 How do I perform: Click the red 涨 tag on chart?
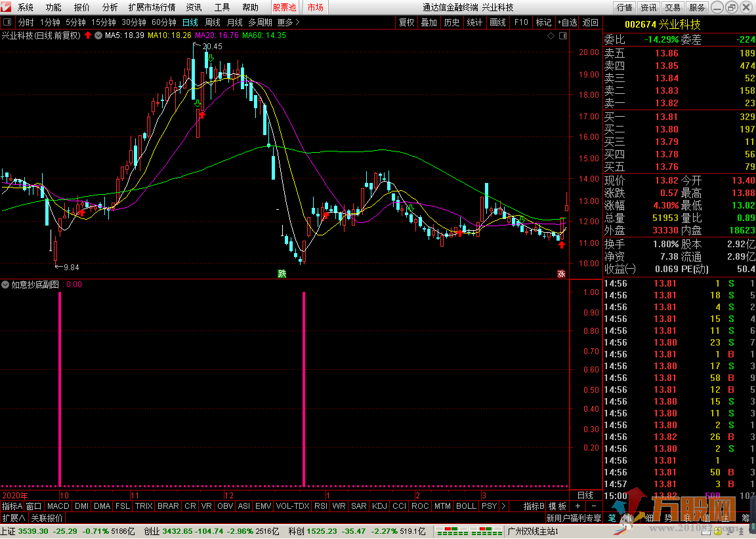click(561, 273)
